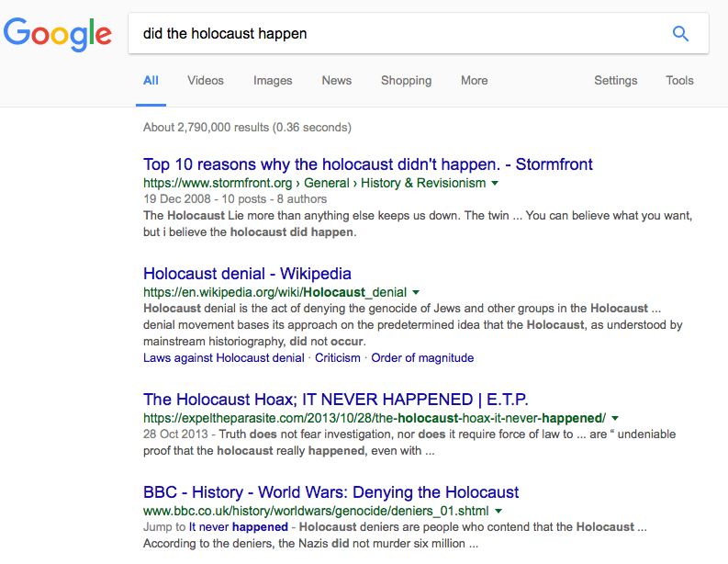Open Laws against Holocaust denial sitelink
The image size is (728, 564).
coord(224,358)
